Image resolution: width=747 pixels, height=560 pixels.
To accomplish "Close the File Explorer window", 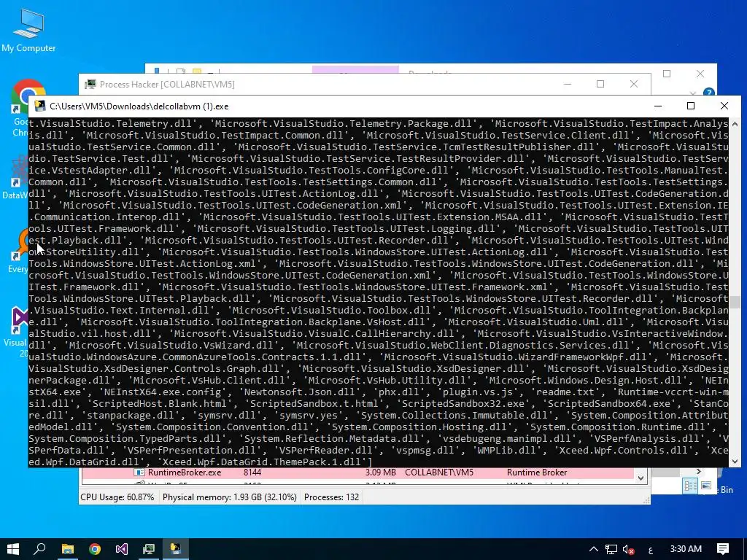I will (x=700, y=74).
